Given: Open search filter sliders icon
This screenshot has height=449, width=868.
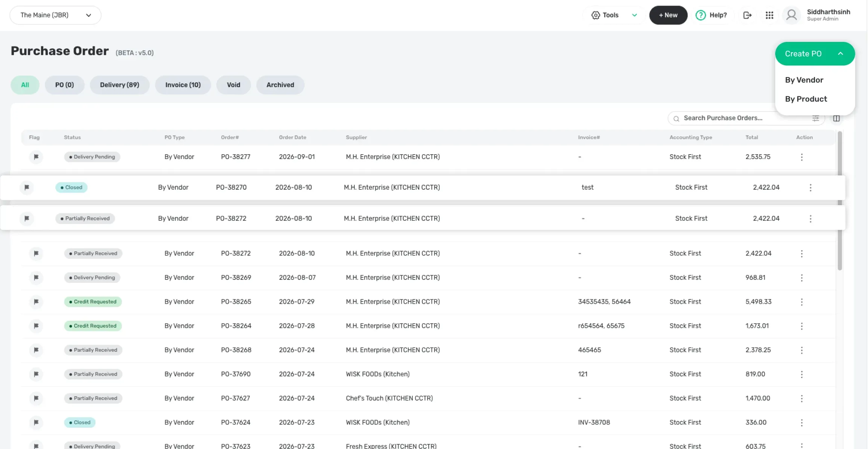Looking at the screenshot, I should tap(816, 118).
